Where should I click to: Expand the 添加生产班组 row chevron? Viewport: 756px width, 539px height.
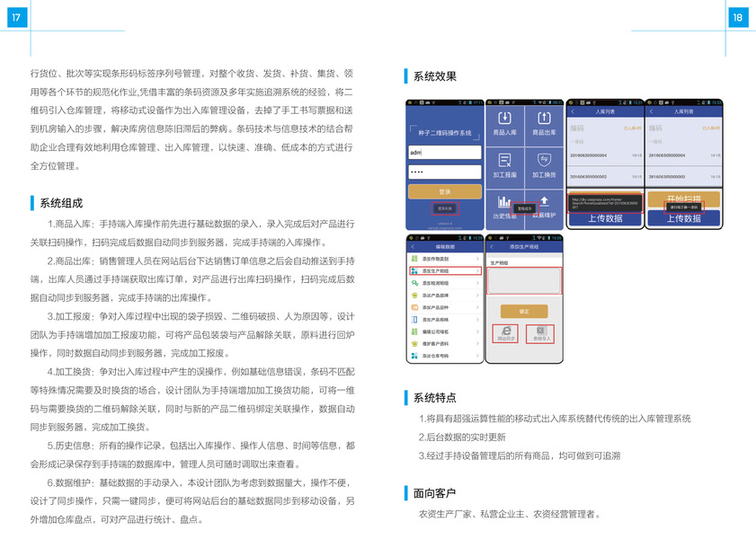click(x=477, y=270)
